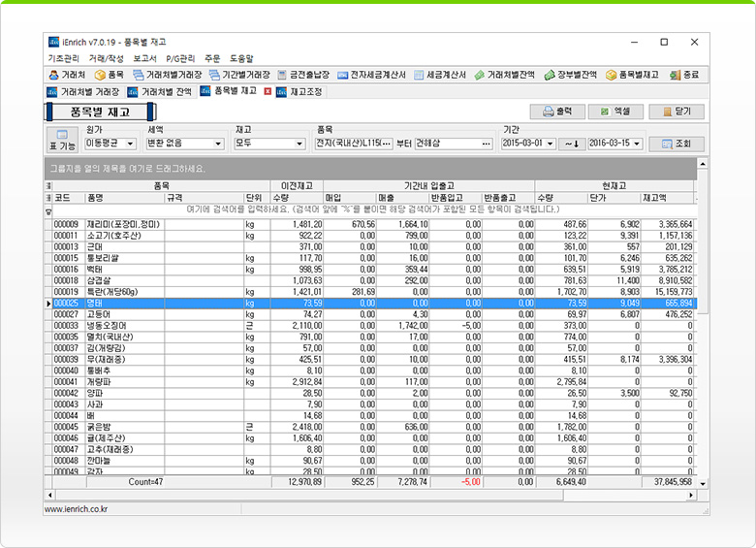
Task: Export with the 엑셀 button
Action: tap(615, 112)
